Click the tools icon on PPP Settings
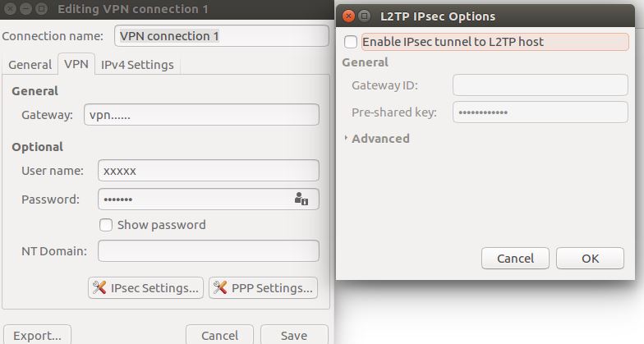 click(220, 287)
